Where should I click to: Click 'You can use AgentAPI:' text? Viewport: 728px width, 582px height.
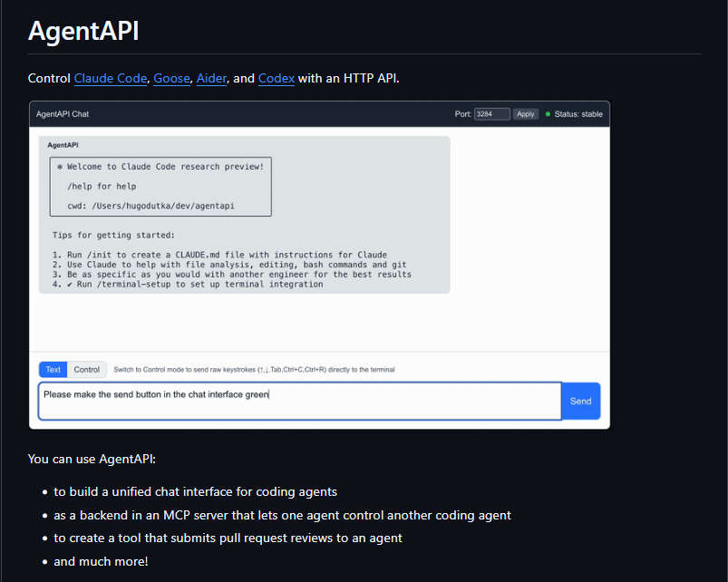pyautogui.click(x=92, y=459)
